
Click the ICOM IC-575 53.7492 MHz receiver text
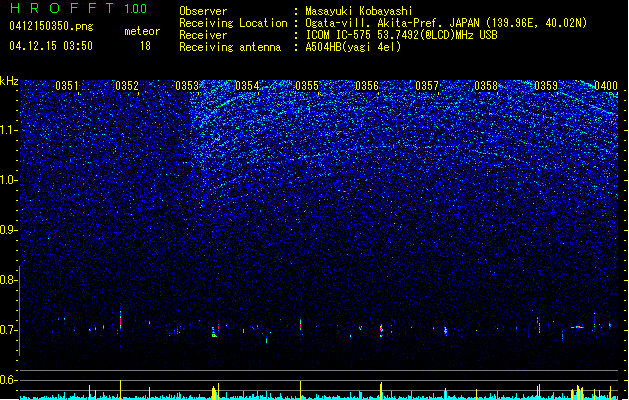(401, 35)
